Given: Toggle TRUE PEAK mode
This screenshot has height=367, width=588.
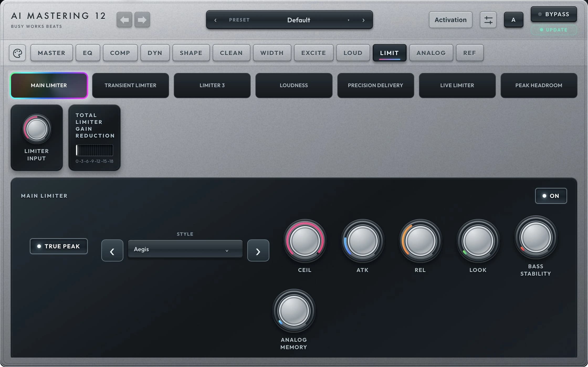Looking at the screenshot, I should [x=59, y=246].
